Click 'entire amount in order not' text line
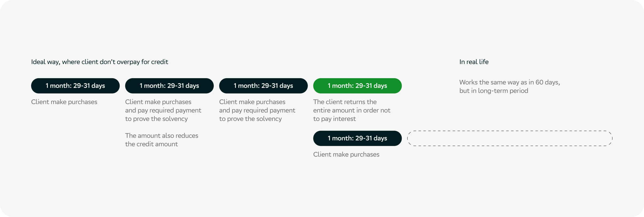644x217 pixels. point(352,110)
